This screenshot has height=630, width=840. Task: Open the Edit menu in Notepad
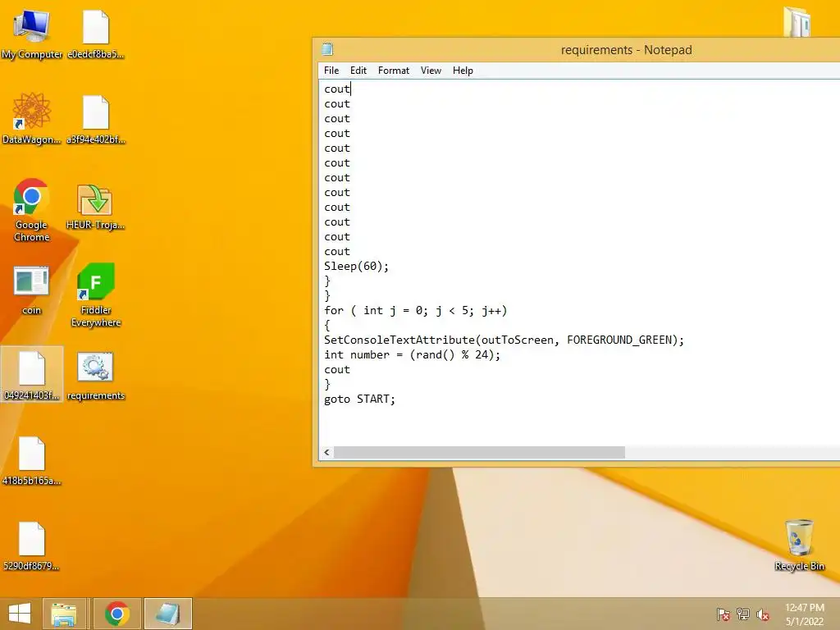pyautogui.click(x=358, y=71)
